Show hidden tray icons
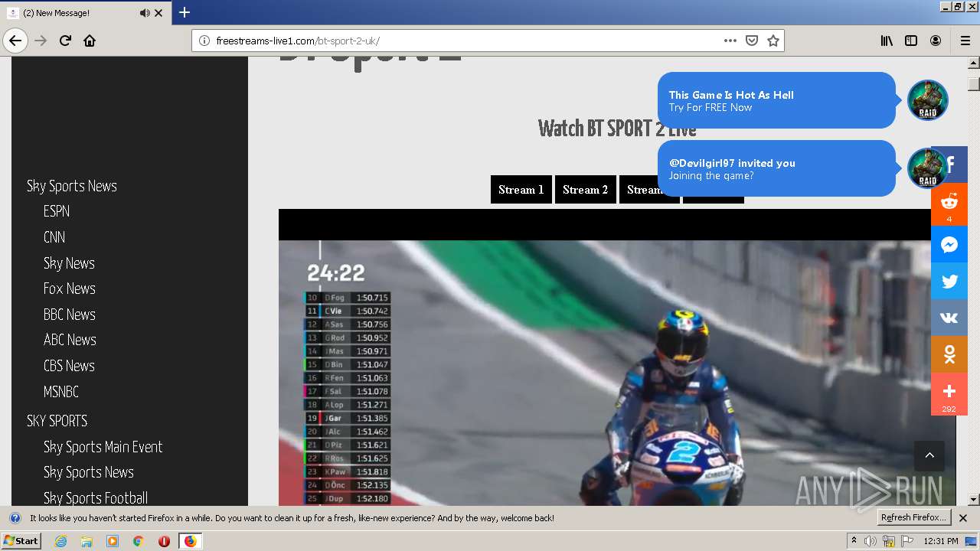The image size is (980, 551). pyautogui.click(x=854, y=541)
